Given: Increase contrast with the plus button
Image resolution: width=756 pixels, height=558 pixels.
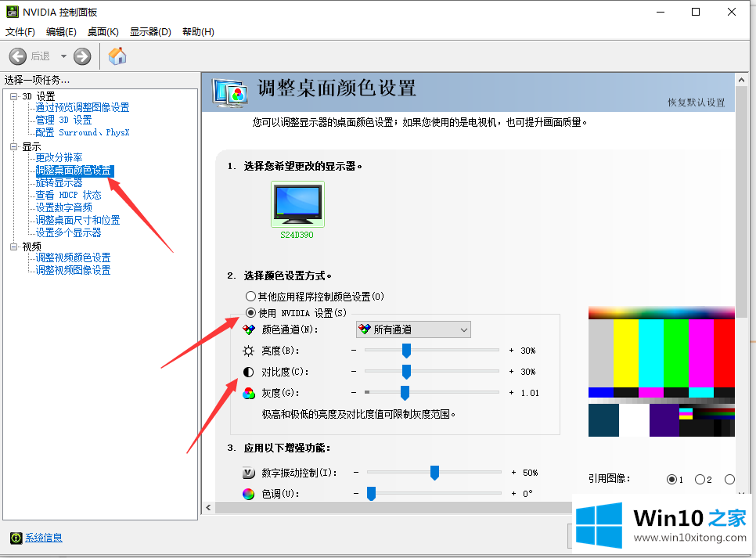Looking at the screenshot, I should 511,372.
